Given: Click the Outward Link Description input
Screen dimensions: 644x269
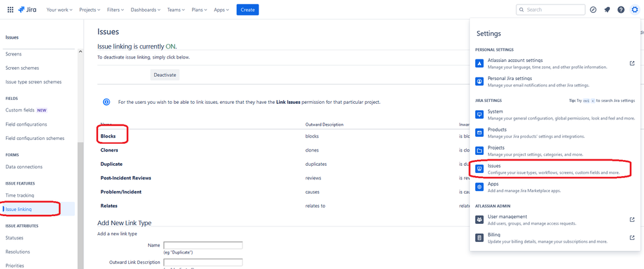Looking at the screenshot, I should pos(203,263).
